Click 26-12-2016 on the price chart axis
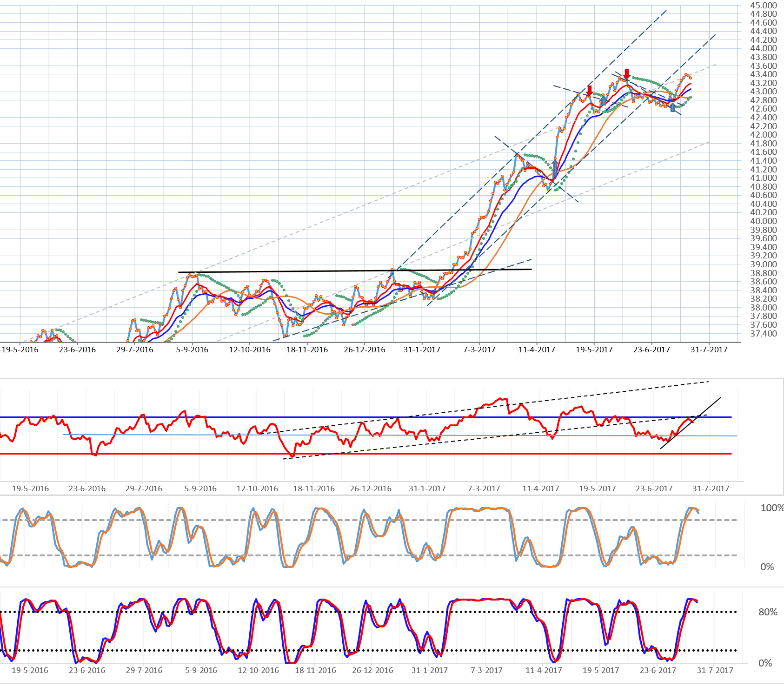The height and width of the screenshot is (686, 784). point(365,350)
